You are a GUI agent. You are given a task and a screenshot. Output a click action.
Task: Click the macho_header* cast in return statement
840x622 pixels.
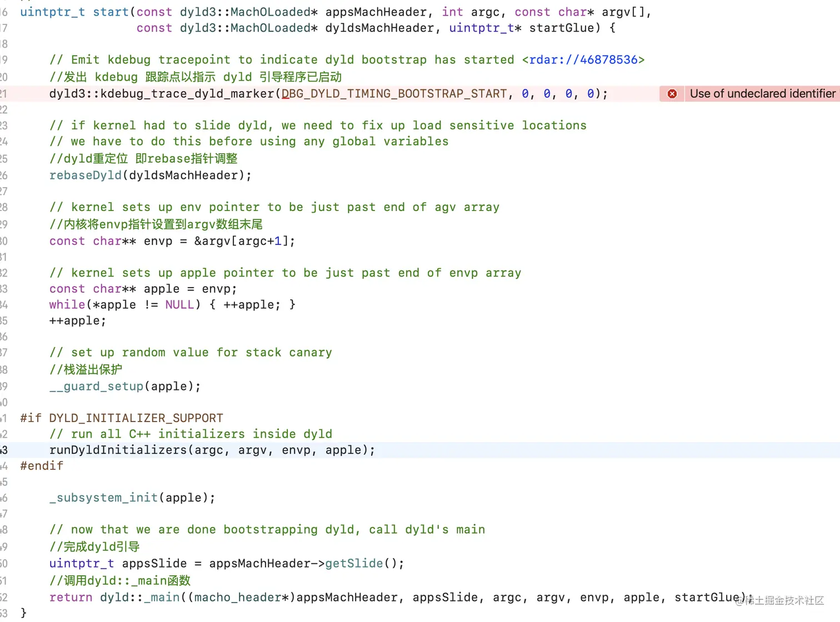242,598
